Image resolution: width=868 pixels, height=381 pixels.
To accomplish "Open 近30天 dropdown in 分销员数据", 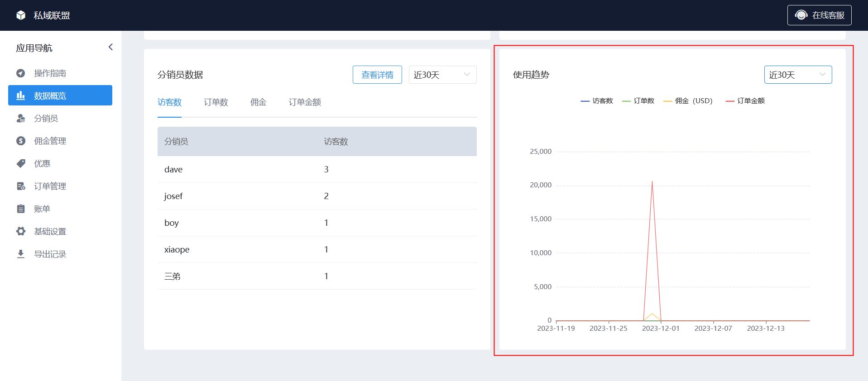I will [x=442, y=75].
